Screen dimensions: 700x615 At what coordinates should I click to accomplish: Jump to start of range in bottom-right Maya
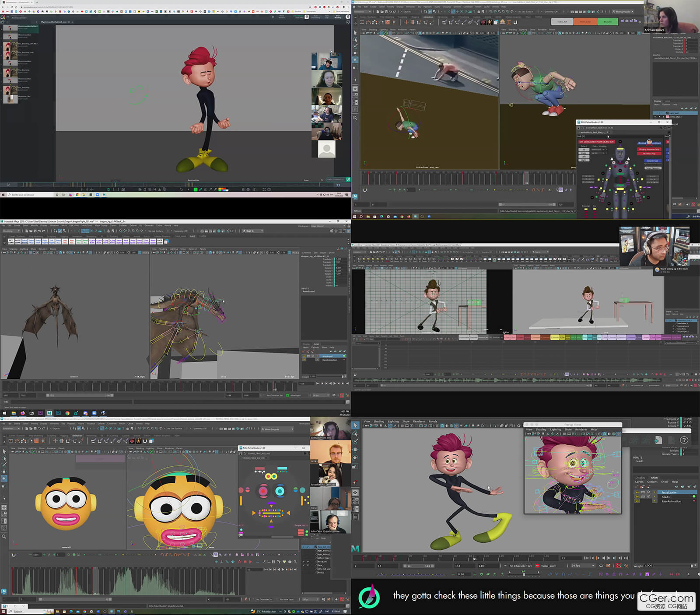587,558
